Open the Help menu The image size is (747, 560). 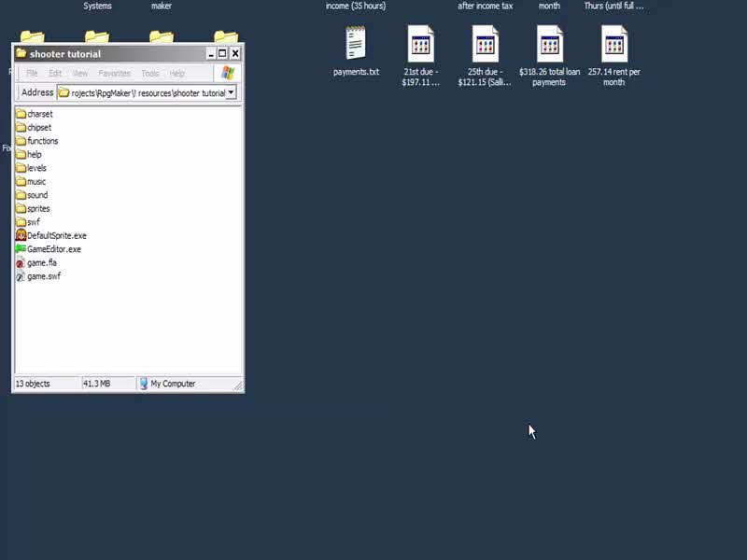(176, 73)
